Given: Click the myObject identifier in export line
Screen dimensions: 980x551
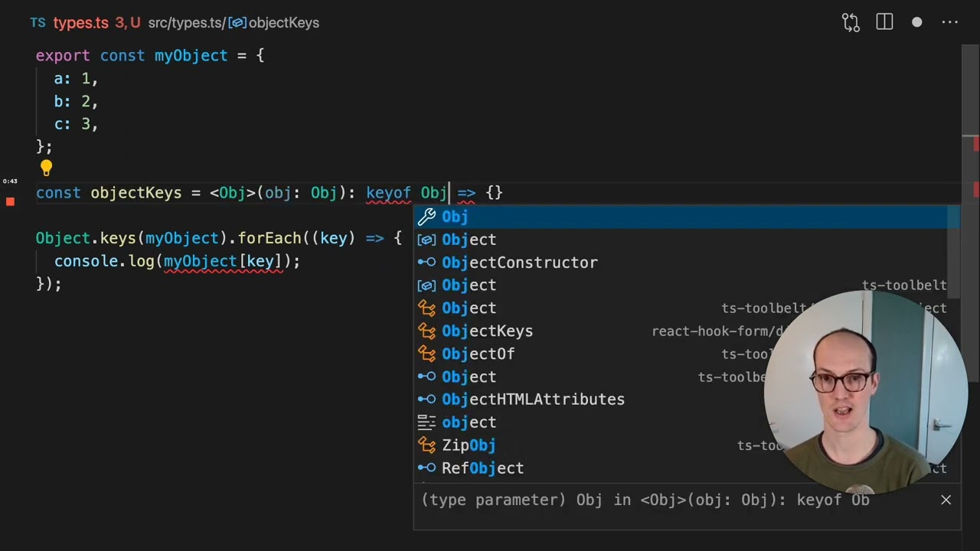Looking at the screenshot, I should [191, 56].
